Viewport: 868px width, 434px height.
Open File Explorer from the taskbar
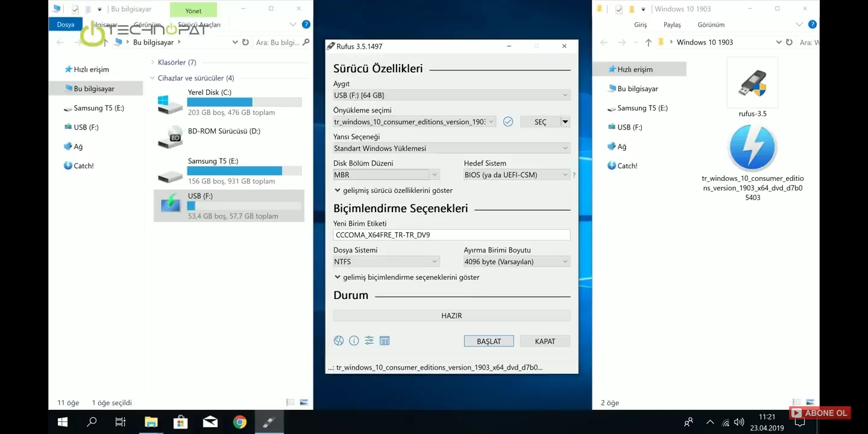point(151,422)
